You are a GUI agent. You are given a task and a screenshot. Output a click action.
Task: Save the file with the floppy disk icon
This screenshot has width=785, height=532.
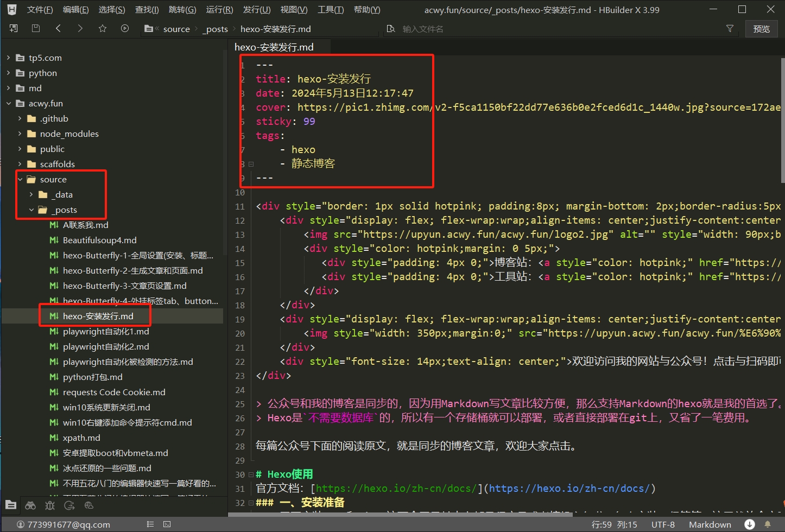pos(36,28)
